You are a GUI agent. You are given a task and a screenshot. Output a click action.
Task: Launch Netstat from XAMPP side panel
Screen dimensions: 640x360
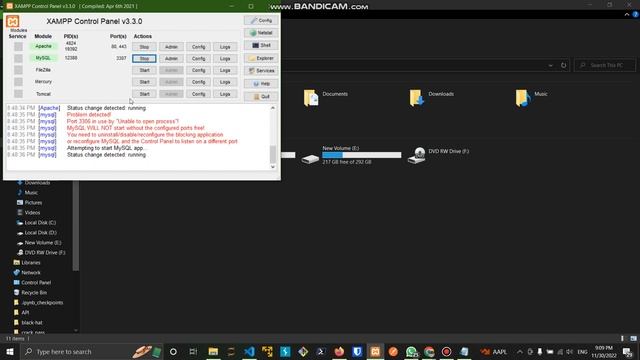(x=261, y=33)
